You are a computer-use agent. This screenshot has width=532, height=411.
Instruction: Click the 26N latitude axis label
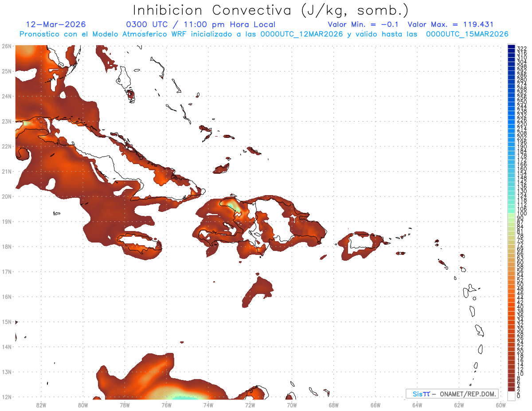point(6,46)
